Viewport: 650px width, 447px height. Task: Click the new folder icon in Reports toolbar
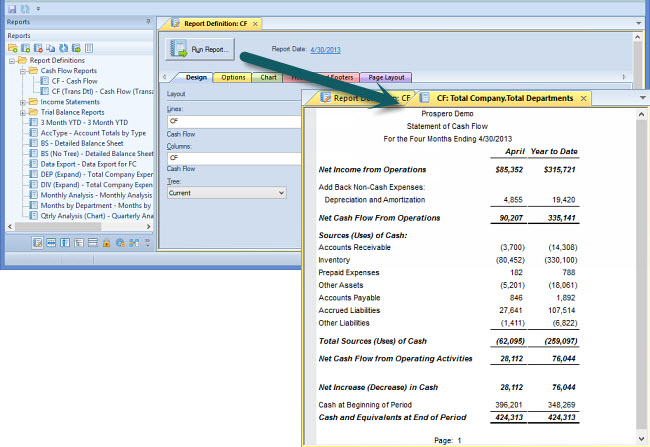(13, 47)
